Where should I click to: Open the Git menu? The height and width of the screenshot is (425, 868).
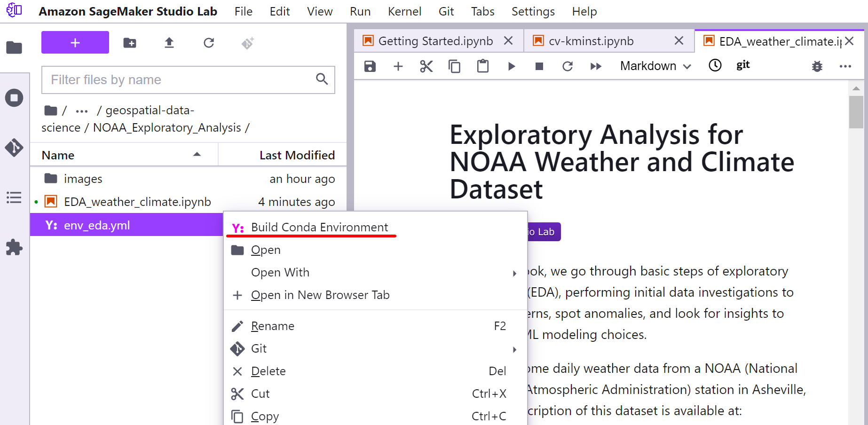[x=446, y=11]
